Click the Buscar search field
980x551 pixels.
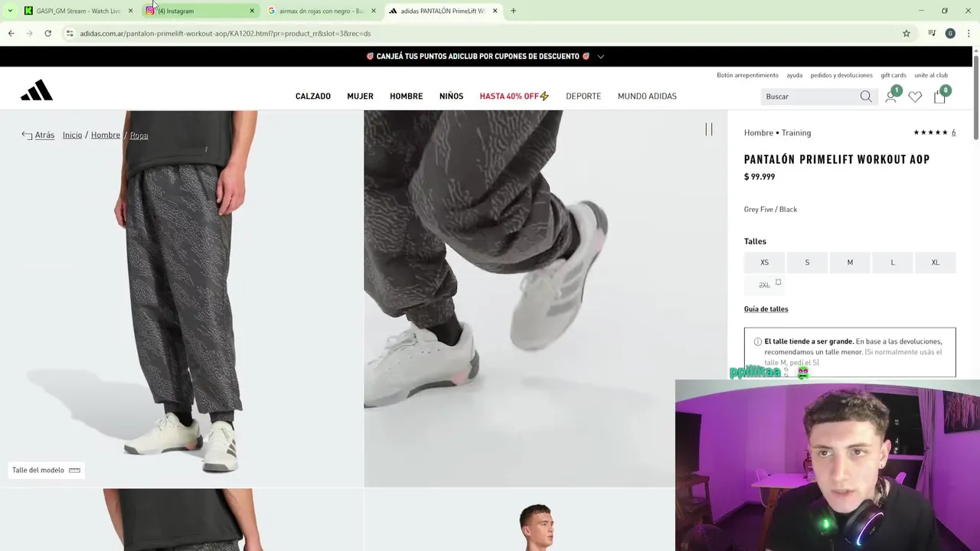[x=810, y=96]
